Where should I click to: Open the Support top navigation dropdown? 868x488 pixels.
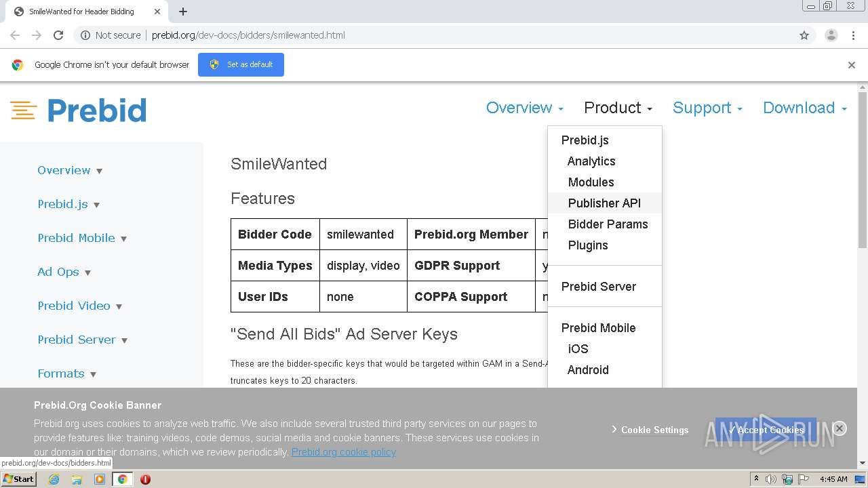coord(707,108)
